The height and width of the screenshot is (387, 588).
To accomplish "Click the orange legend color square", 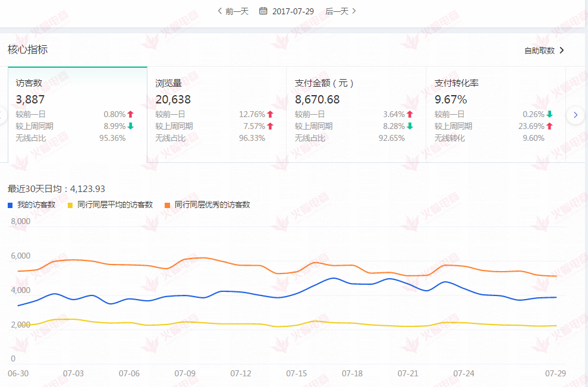I will [x=168, y=205].
